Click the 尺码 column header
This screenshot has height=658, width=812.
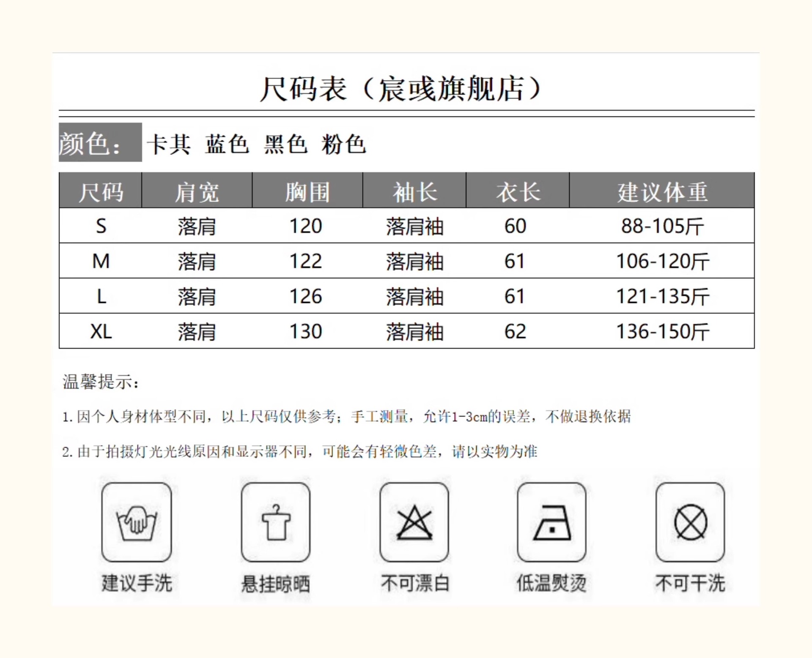tap(101, 192)
